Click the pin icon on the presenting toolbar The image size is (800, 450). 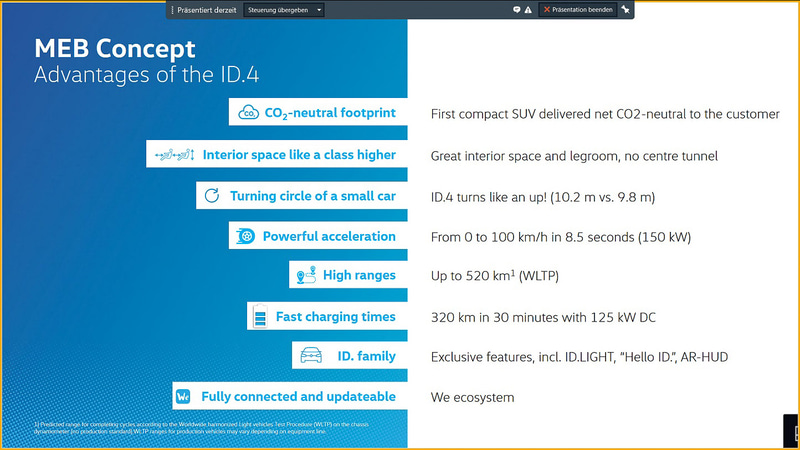pyautogui.click(x=626, y=10)
